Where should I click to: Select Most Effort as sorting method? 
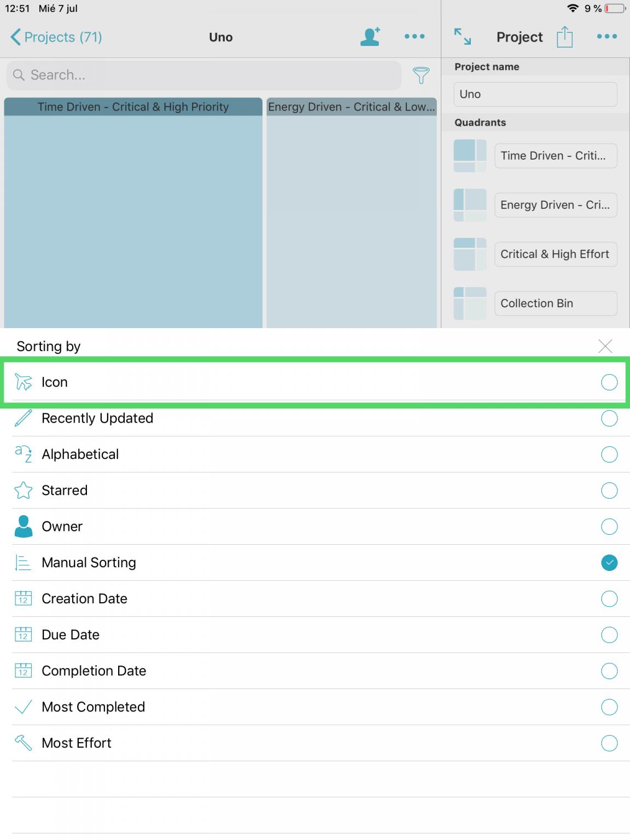(x=609, y=743)
